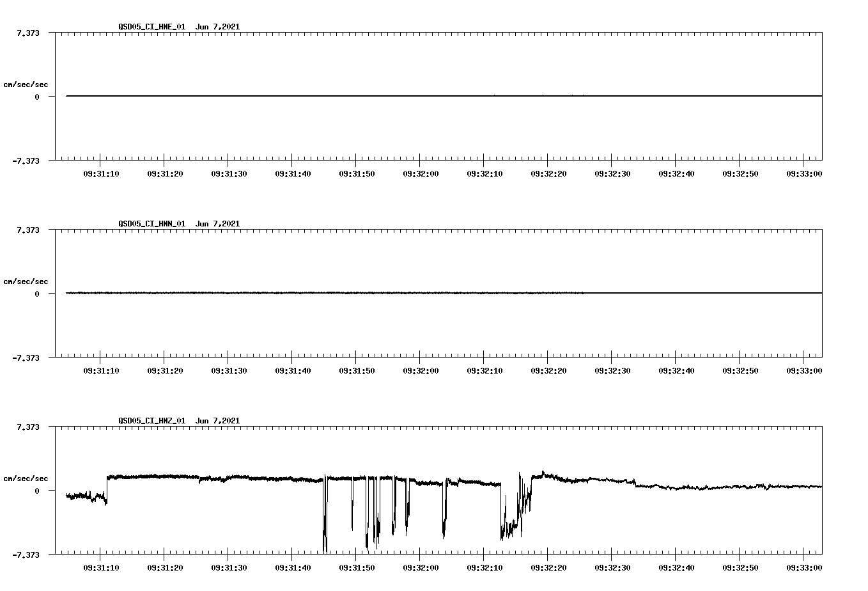Click the cm/sec/sec unit label of HNZ plot
This screenshot has height=591, width=868.
coord(26,478)
